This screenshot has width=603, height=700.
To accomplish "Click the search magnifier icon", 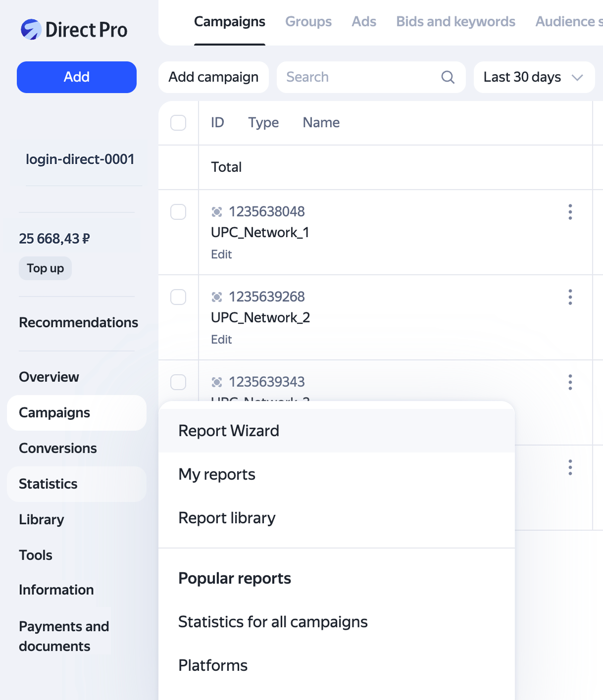I will tap(448, 77).
